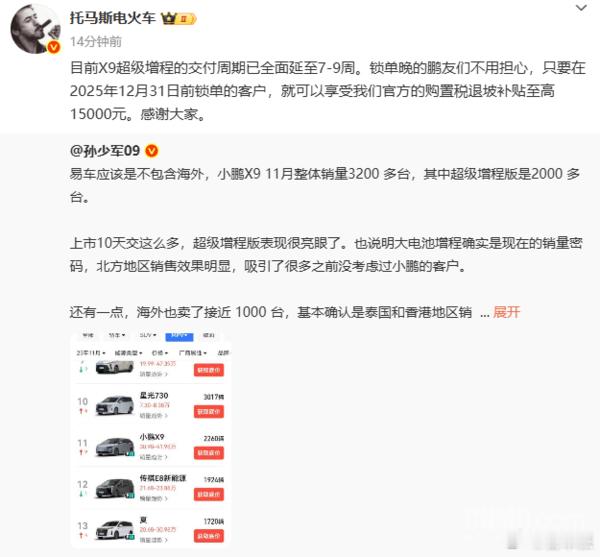Screen dimensions: 600x557
Task: Click the crown membership badge beside the username
Action: tap(178, 18)
